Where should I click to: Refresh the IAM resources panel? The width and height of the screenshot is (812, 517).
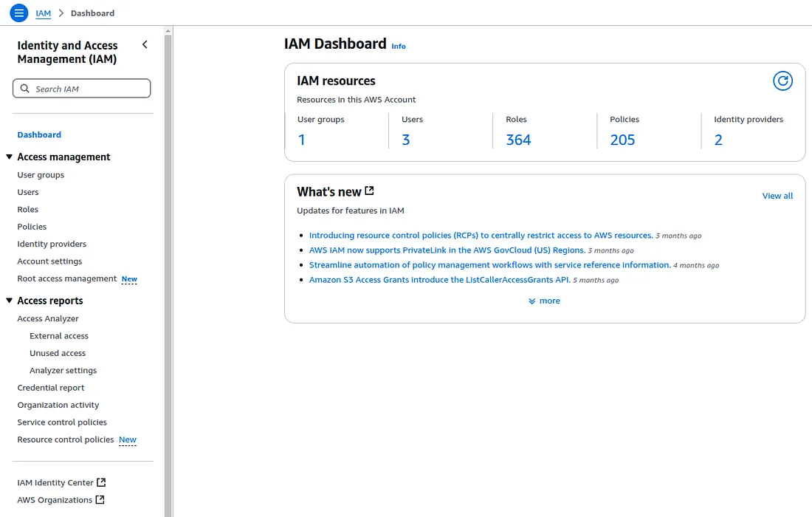(x=782, y=81)
